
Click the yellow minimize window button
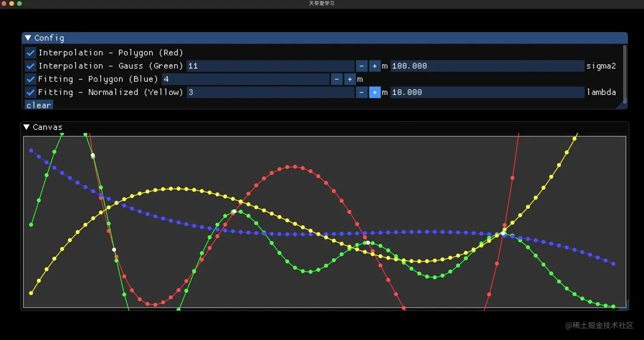tap(11, 3)
